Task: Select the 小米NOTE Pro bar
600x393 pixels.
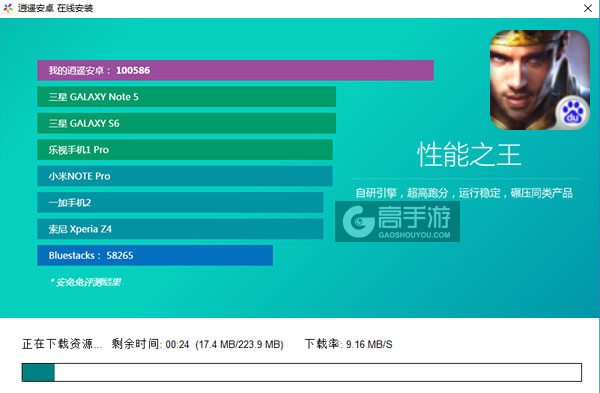Action: tap(185, 176)
